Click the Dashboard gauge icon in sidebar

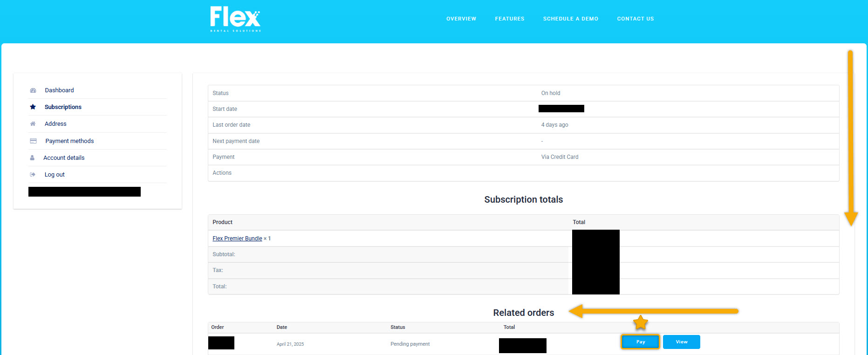33,90
